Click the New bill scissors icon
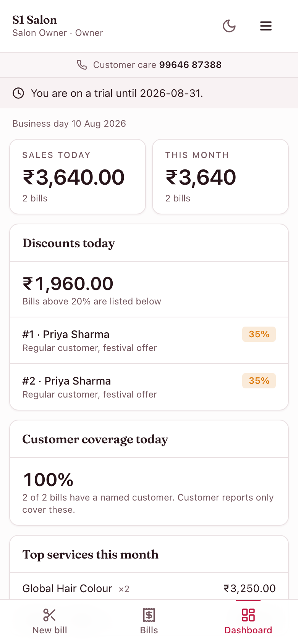The image size is (298, 644). point(50,615)
